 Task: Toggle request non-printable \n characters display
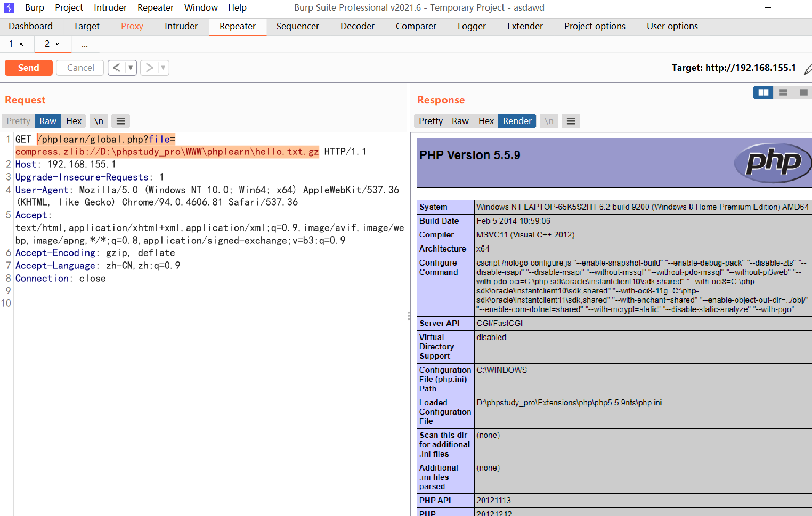tap(99, 121)
